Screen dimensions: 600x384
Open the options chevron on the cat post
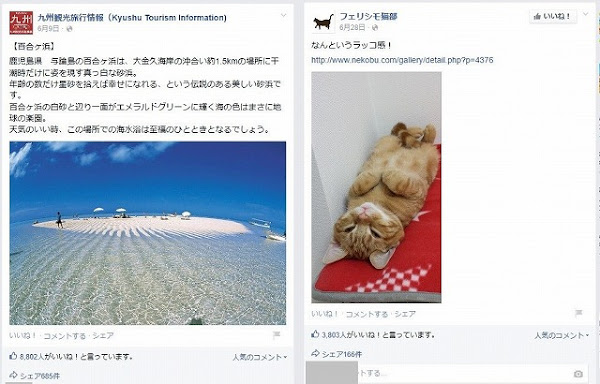coord(586,15)
